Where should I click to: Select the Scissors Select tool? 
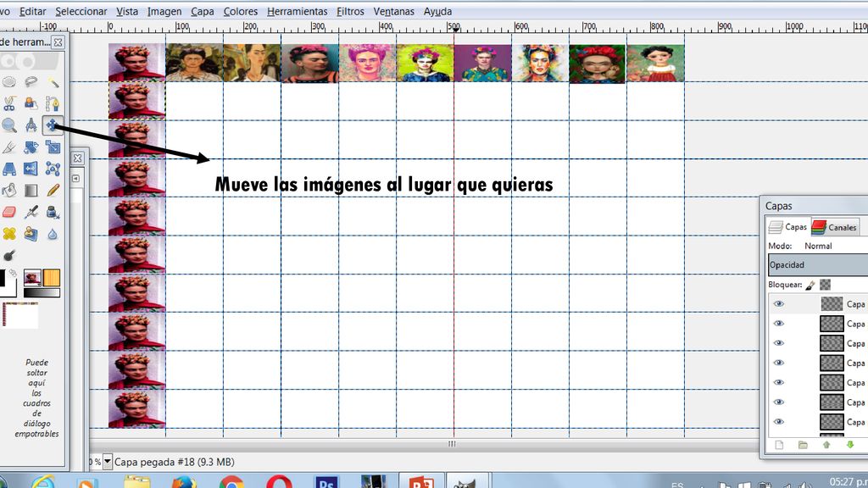coord(9,103)
